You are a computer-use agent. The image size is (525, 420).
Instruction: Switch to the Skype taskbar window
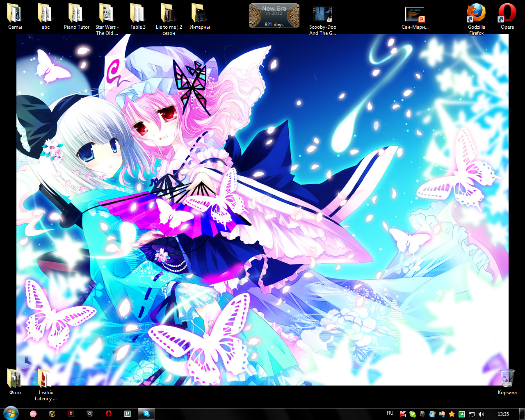click(146, 414)
